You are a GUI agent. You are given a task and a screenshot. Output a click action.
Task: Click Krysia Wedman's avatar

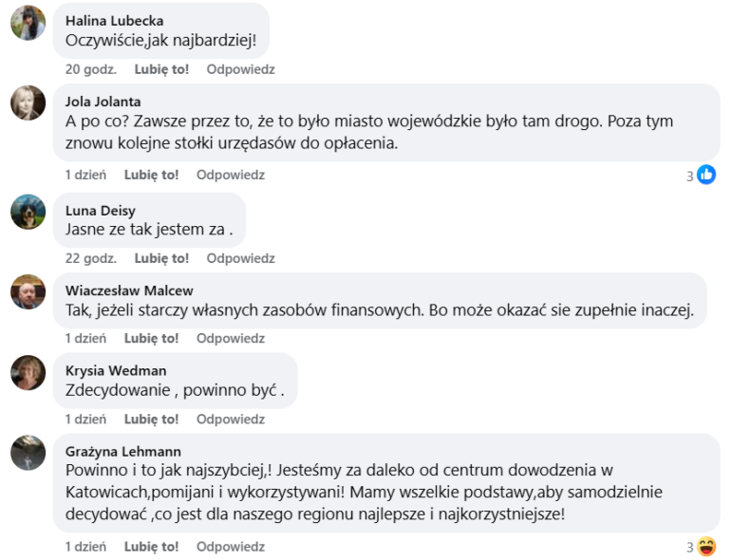pos(28,373)
